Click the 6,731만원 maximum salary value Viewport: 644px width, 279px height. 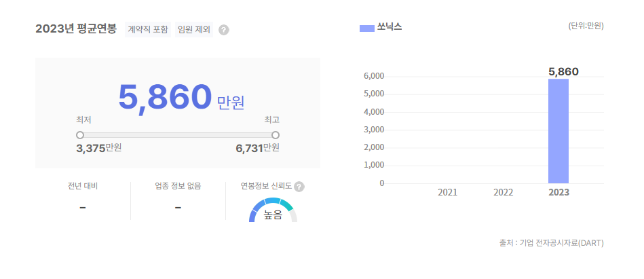click(257, 148)
